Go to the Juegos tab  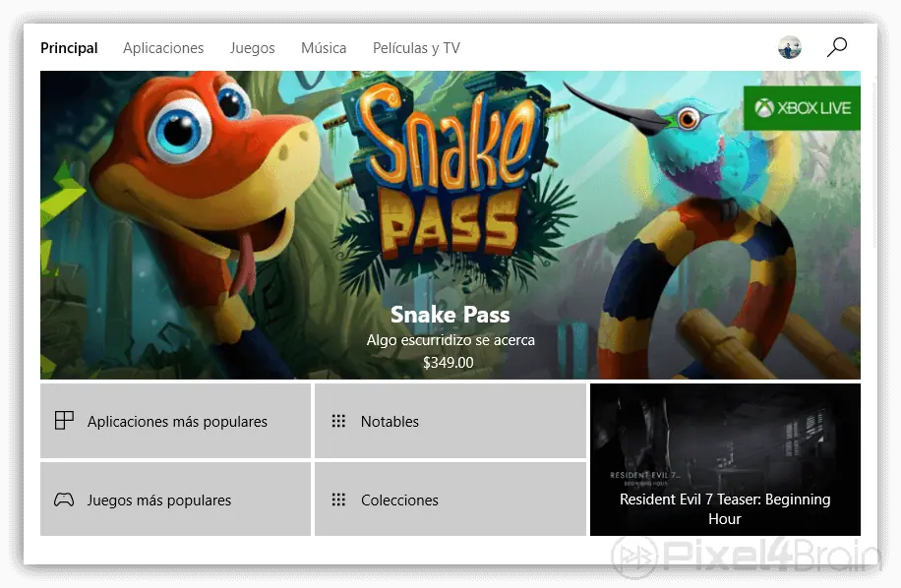252,47
